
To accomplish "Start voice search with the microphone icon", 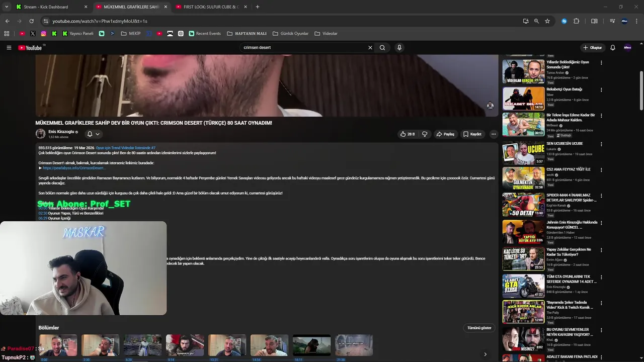I will (399, 48).
